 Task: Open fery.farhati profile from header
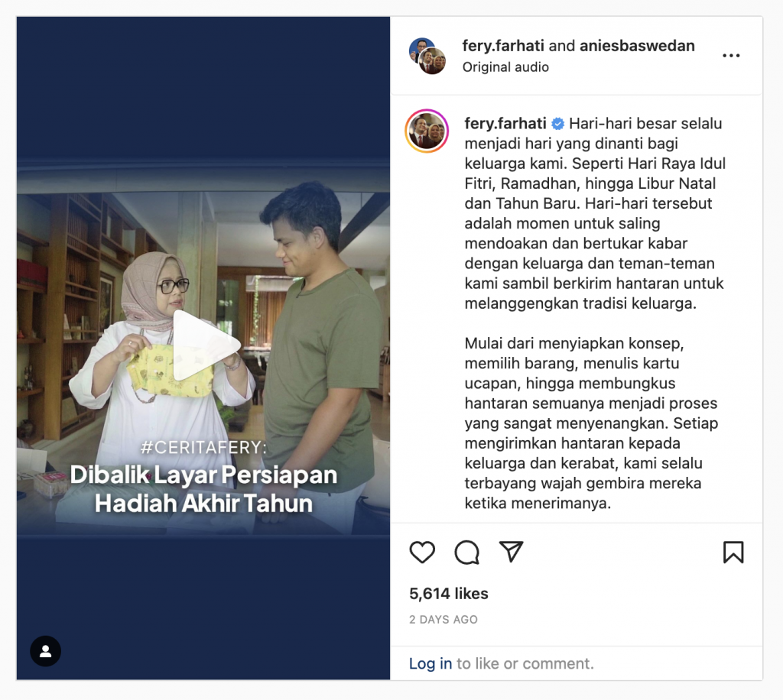503,46
